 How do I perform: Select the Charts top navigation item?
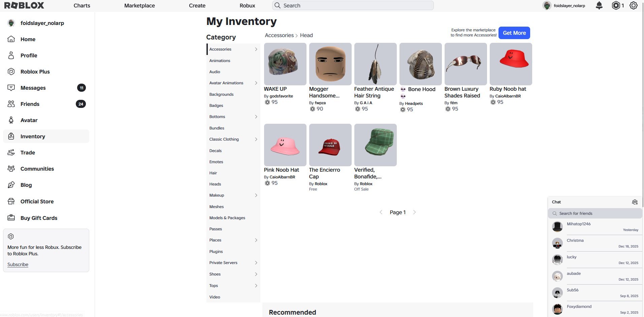click(82, 5)
